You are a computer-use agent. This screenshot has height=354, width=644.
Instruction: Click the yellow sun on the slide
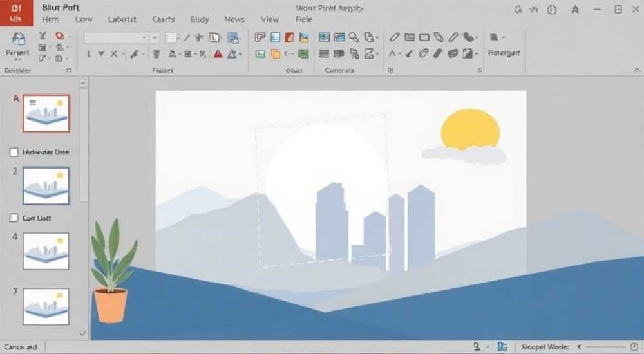click(470, 129)
